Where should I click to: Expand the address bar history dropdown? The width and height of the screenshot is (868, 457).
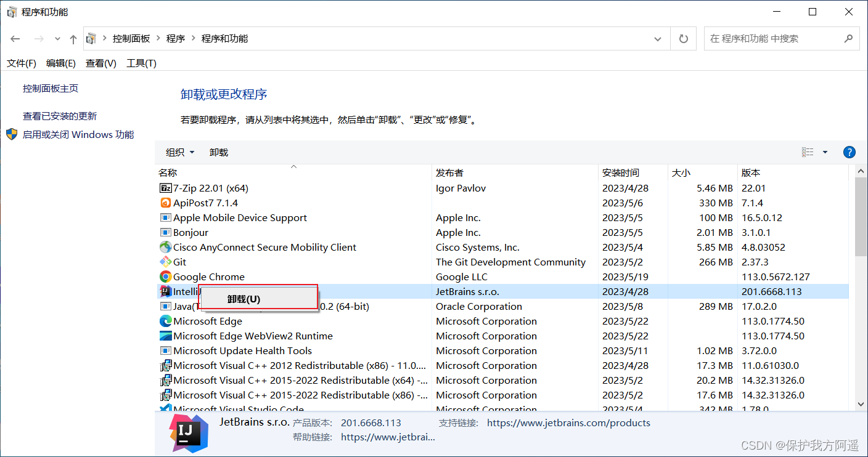(x=658, y=39)
